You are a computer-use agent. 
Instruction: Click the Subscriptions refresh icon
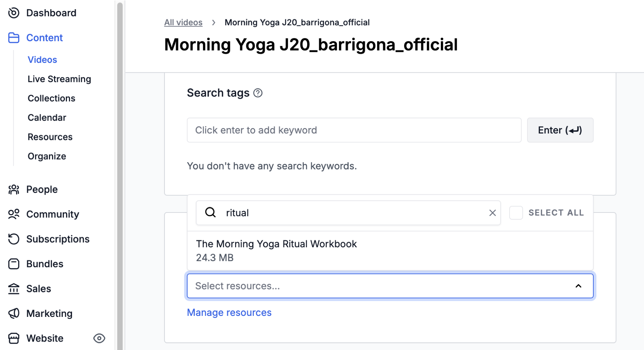pos(14,239)
